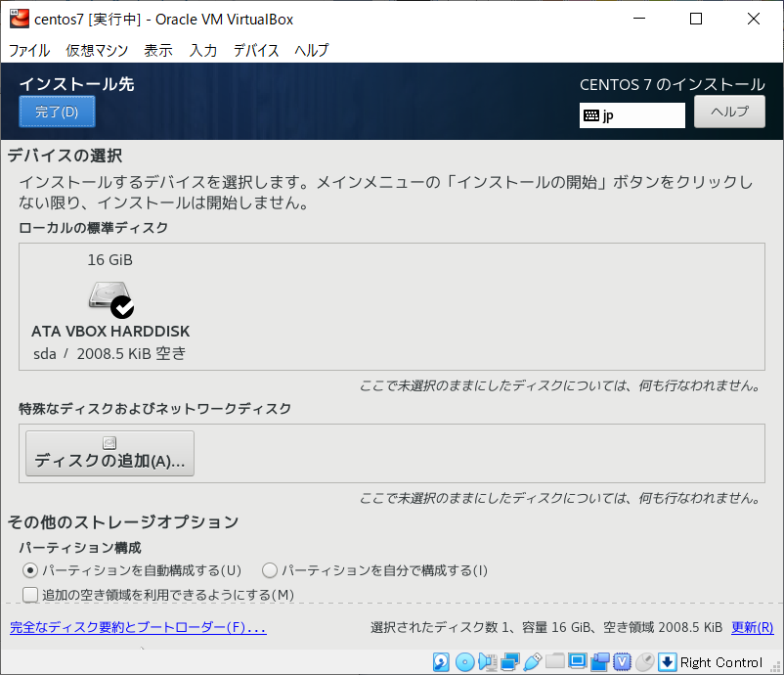The width and height of the screenshot is (784, 675).
Task: Click the sda / 2008.5 KiB 空き text
Action: click(109, 354)
